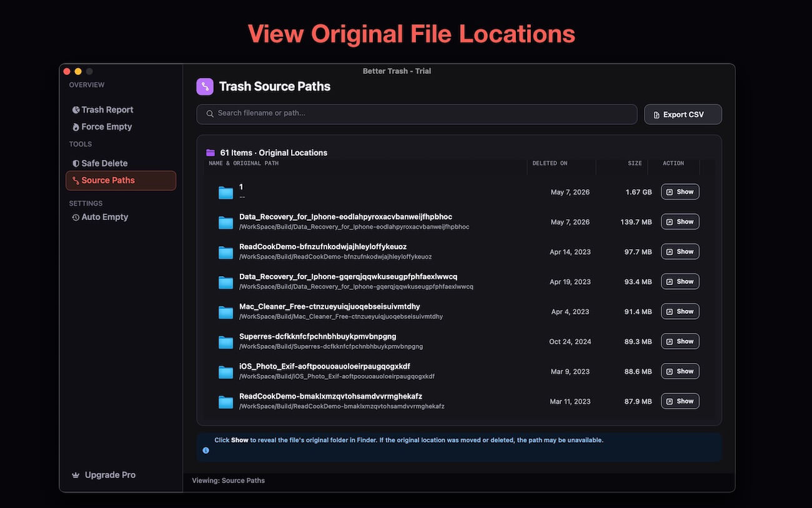Click path /WorkSpace/Build/iOS_Photo_Exif-aoftpoouoauoloeirpaugqogxkdf
The width and height of the screenshot is (812, 508).
pos(337,377)
